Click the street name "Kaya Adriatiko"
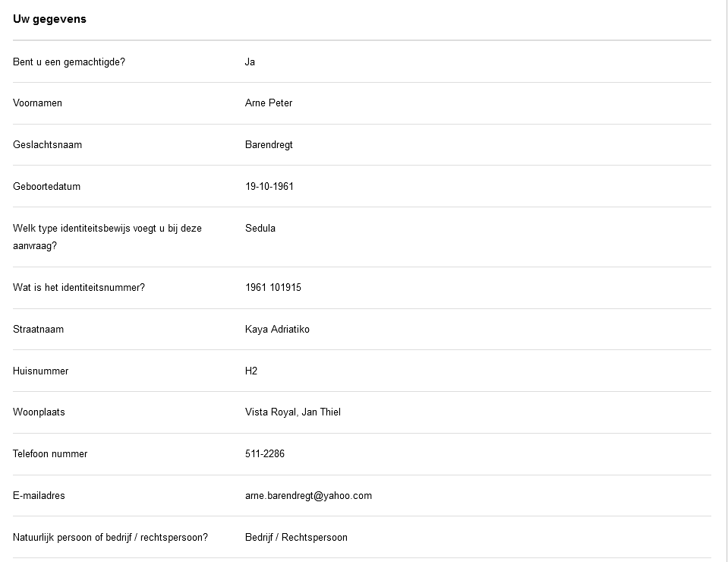The image size is (728, 562). 277,329
